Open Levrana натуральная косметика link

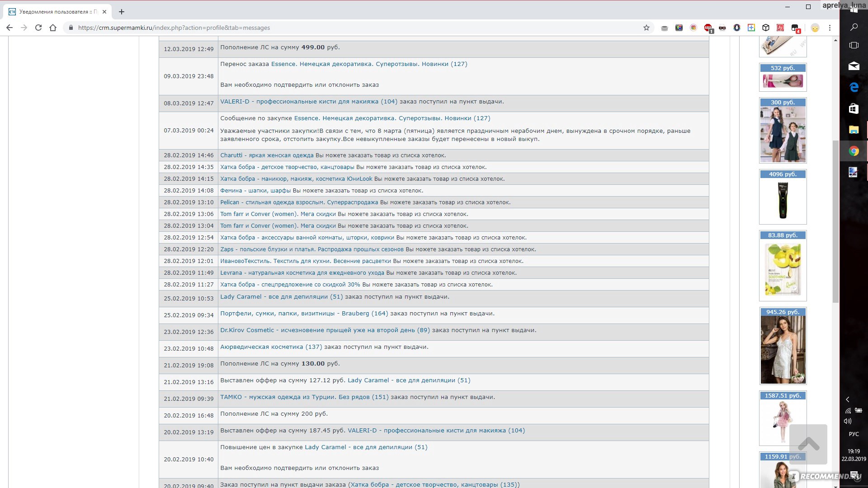pos(302,273)
